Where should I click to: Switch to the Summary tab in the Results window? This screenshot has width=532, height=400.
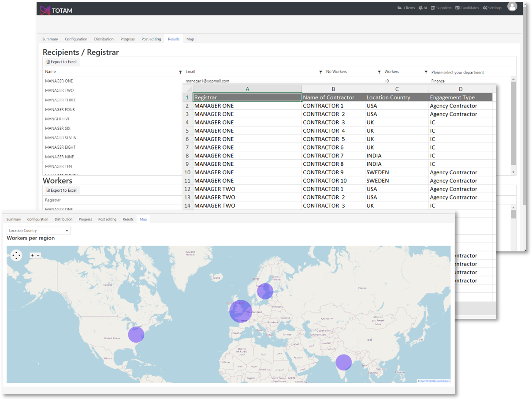click(x=50, y=39)
